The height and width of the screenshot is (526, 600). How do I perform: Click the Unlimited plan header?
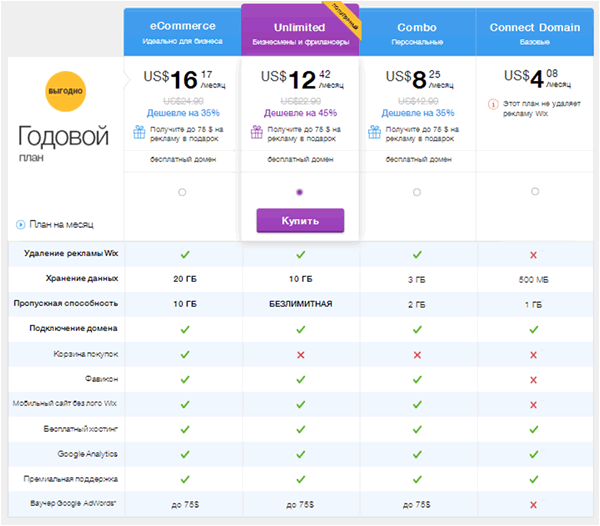(300, 31)
